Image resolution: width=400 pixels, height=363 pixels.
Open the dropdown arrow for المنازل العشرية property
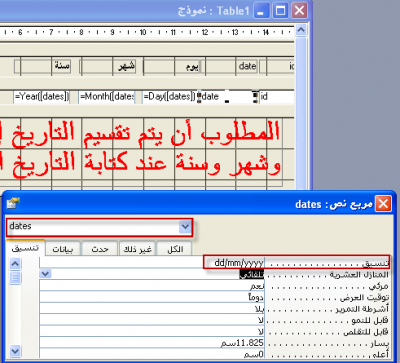pyautogui.click(x=45, y=274)
